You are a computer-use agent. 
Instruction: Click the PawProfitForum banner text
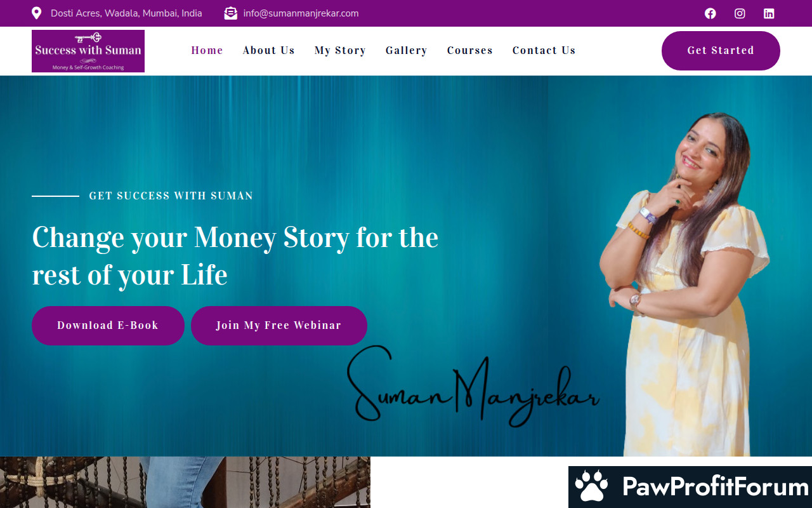[x=716, y=487]
